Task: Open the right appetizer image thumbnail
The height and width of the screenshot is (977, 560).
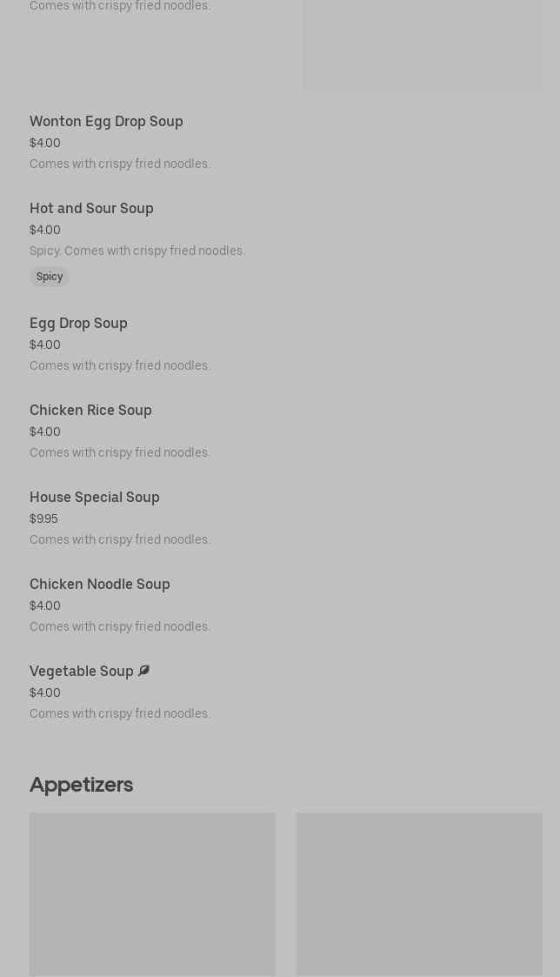Action: point(419,894)
